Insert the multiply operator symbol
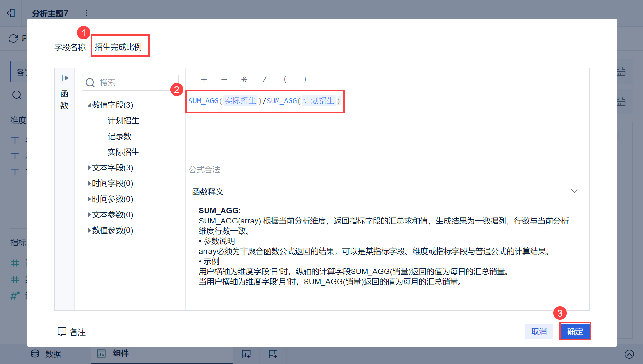The height and width of the screenshot is (364, 643). [x=244, y=79]
